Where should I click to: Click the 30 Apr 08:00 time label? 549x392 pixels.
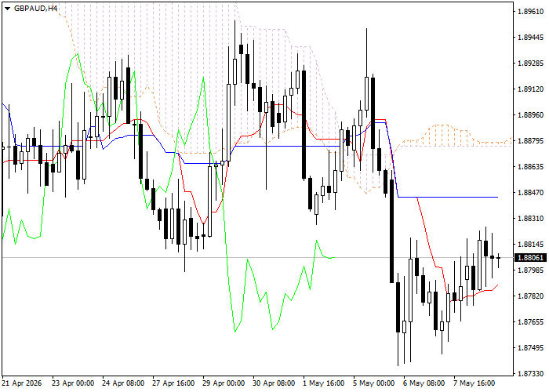(x=274, y=383)
